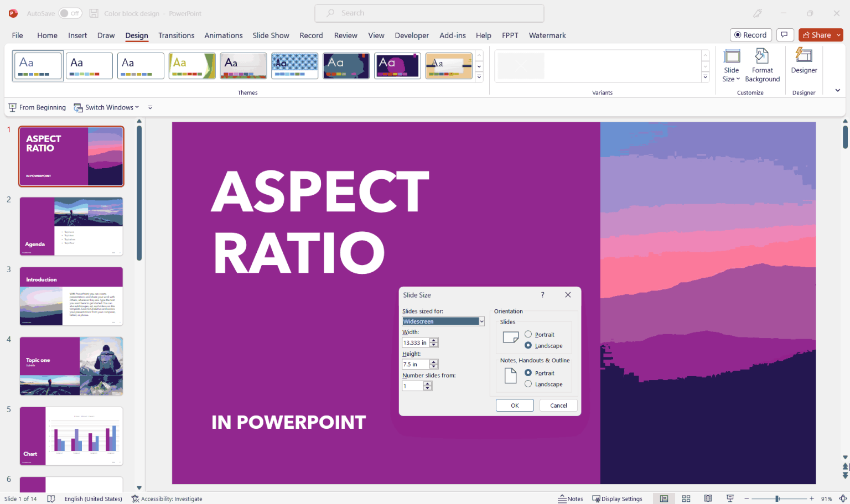Open Reading View from status bar
850x504 pixels.
[708, 498]
